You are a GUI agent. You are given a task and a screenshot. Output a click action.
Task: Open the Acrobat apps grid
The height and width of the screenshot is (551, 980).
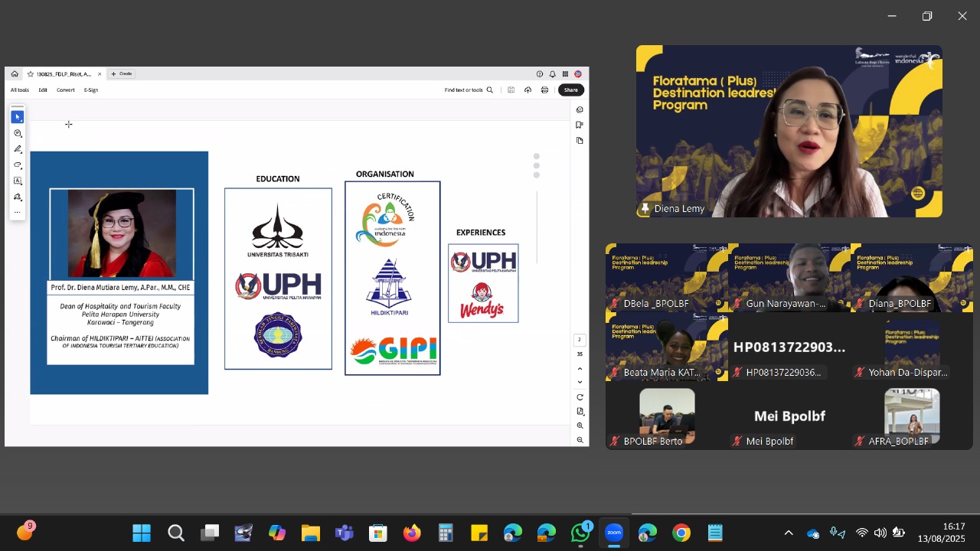pyautogui.click(x=565, y=74)
